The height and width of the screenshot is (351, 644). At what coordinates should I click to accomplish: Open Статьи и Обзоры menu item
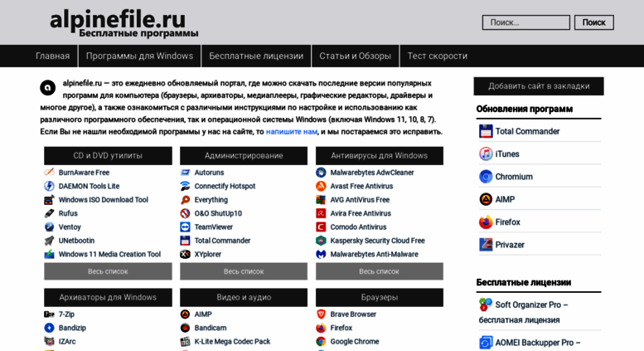[x=356, y=56]
